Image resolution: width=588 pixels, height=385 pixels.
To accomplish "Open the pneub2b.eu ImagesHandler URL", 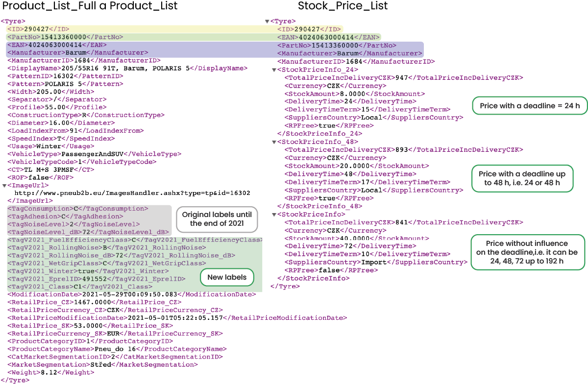I will [132, 193].
